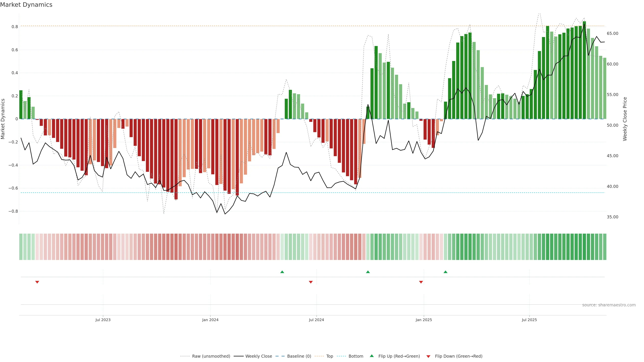Click the Bottom legend label
This screenshot has height=362, width=644.
point(356,356)
